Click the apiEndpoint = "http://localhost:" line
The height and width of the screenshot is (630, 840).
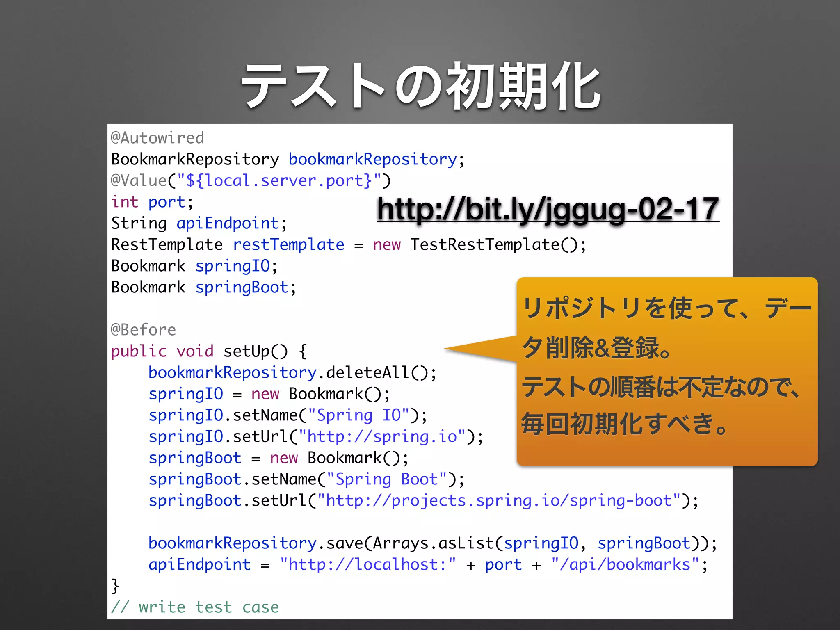(x=428, y=565)
